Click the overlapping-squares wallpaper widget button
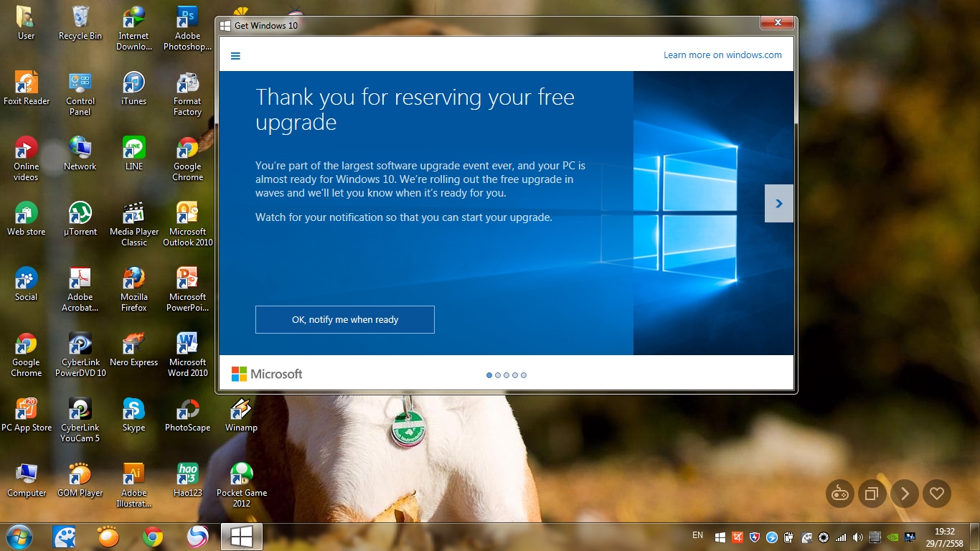This screenshot has width=980, height=551. pyautogui.click(x=872, y=494)
